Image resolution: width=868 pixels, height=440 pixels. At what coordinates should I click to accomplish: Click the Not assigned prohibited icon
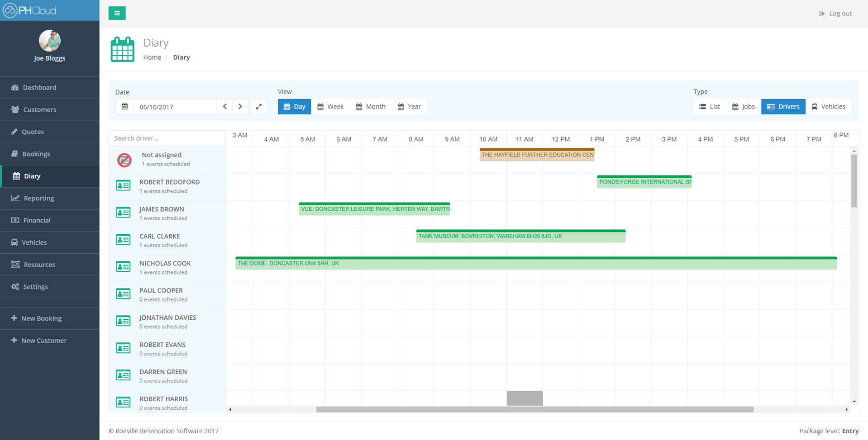(x=124, y=160)
